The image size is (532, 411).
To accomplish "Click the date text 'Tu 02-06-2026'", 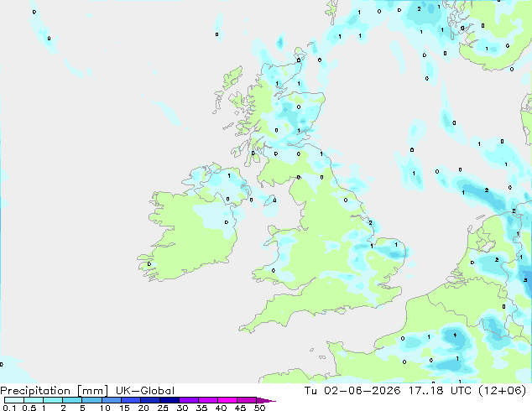I will click(352, 391).
